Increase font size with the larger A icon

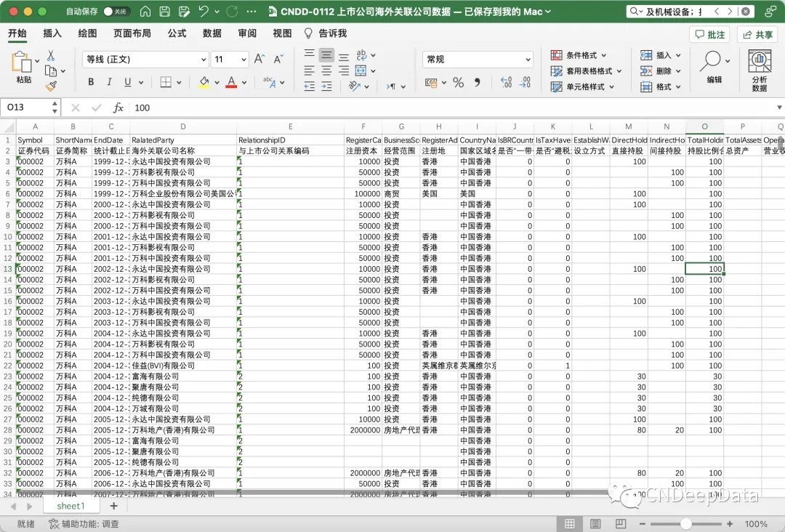tap(259, 60)
